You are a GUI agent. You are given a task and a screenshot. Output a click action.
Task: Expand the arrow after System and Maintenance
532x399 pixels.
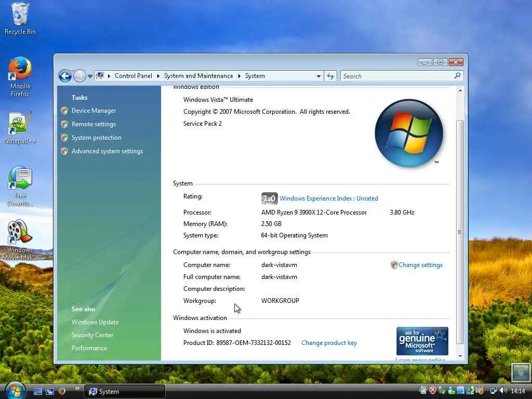pyautogui.click(x=239, y=76)
